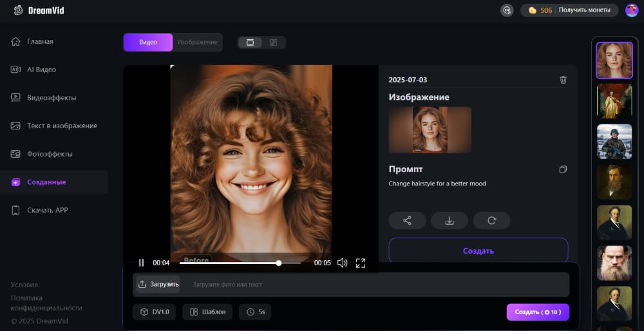This screenshot has width=644, height=331.
Task: Open the 5s duration selector
Action: [x=255, y=312]
